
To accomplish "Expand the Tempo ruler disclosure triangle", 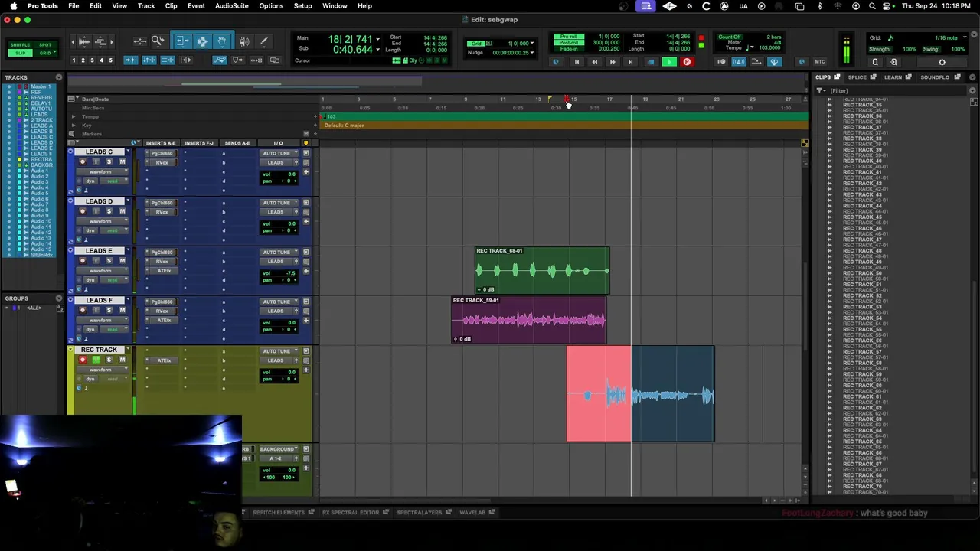I will [x=73, y=116].
